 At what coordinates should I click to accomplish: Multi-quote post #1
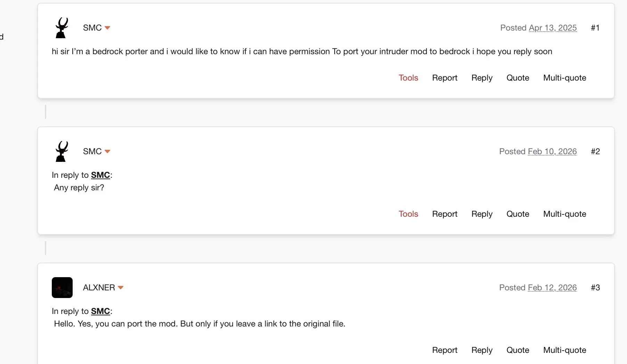pos(564,78)
